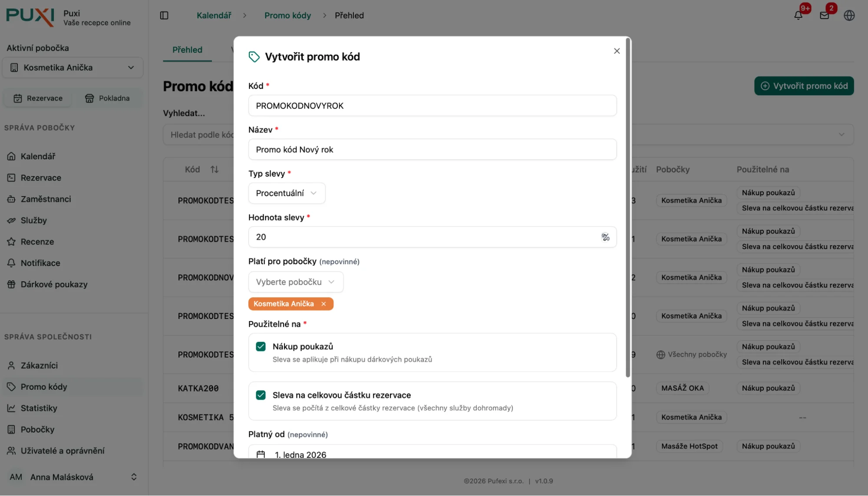
Task: Uncheck Sleva na celkovou částku rezervace
Action: pyautogui.click(x=261, y=395)
